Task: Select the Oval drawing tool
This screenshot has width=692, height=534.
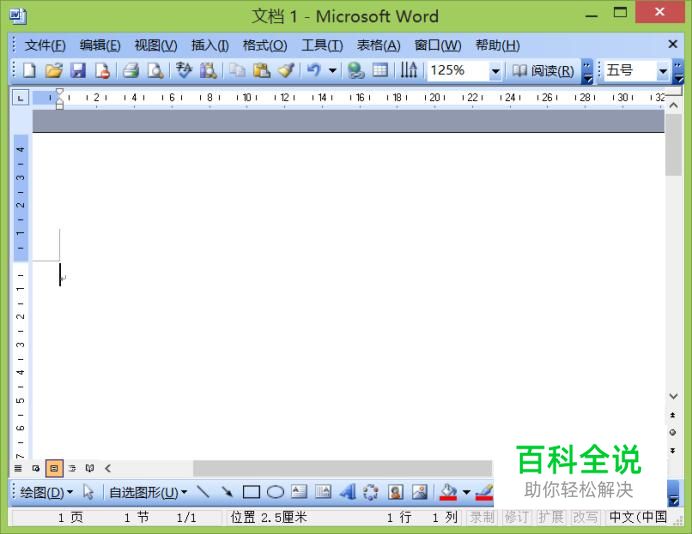Action: click(x=275, y=492)
